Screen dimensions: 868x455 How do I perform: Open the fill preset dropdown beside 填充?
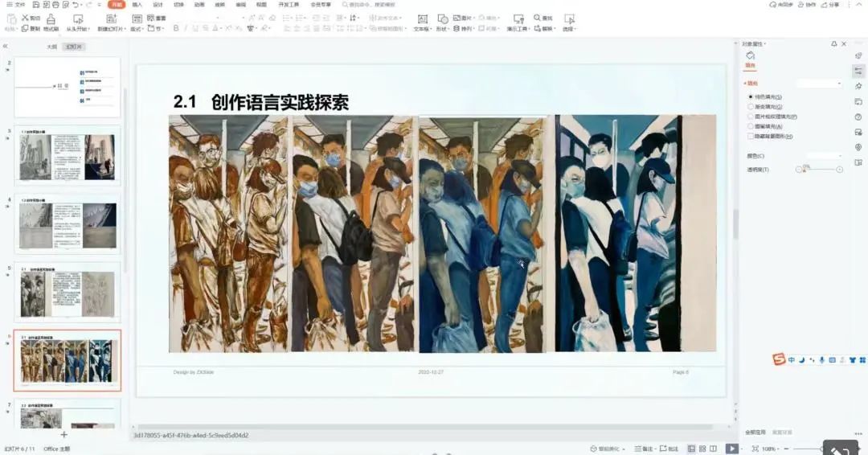coord(820,84)
